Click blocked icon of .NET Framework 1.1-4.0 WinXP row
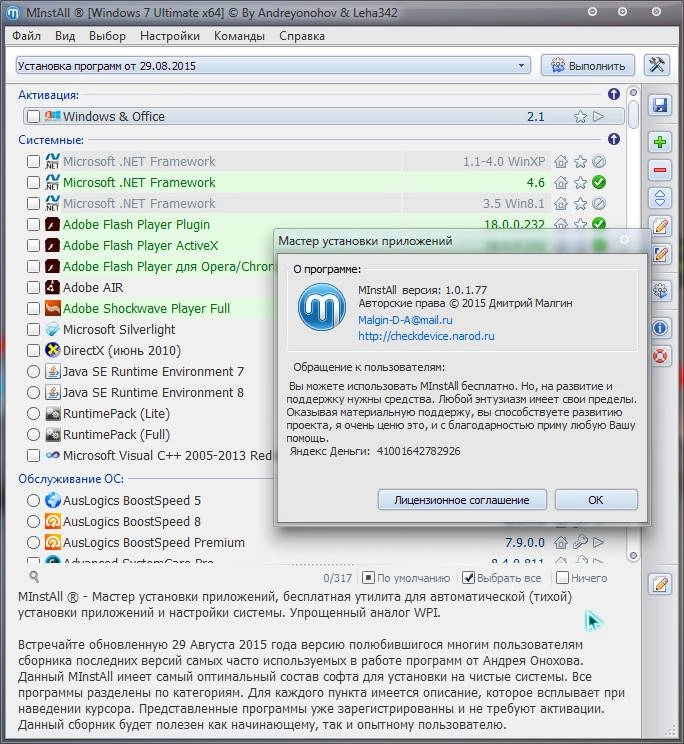 tap(599, 162)
